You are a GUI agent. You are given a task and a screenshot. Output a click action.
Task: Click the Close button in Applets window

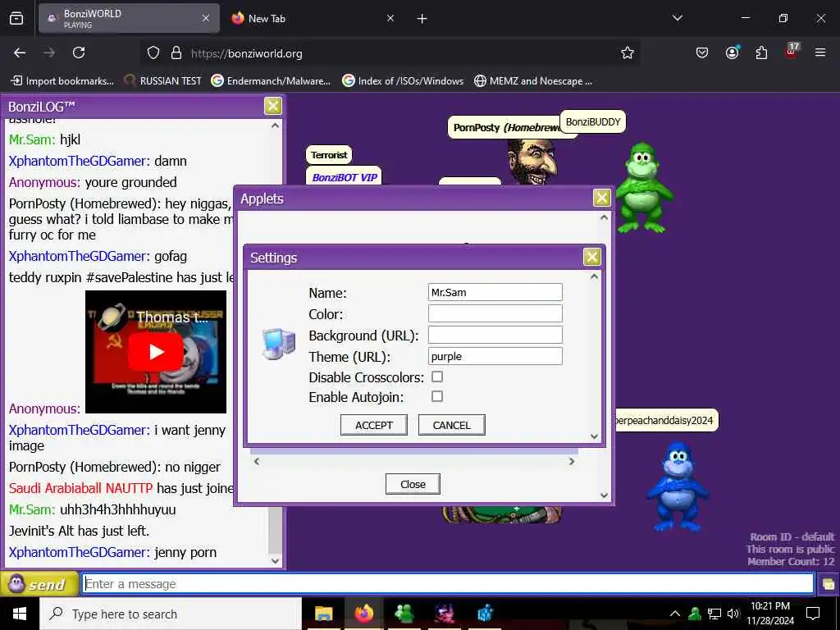coord(413,484)
